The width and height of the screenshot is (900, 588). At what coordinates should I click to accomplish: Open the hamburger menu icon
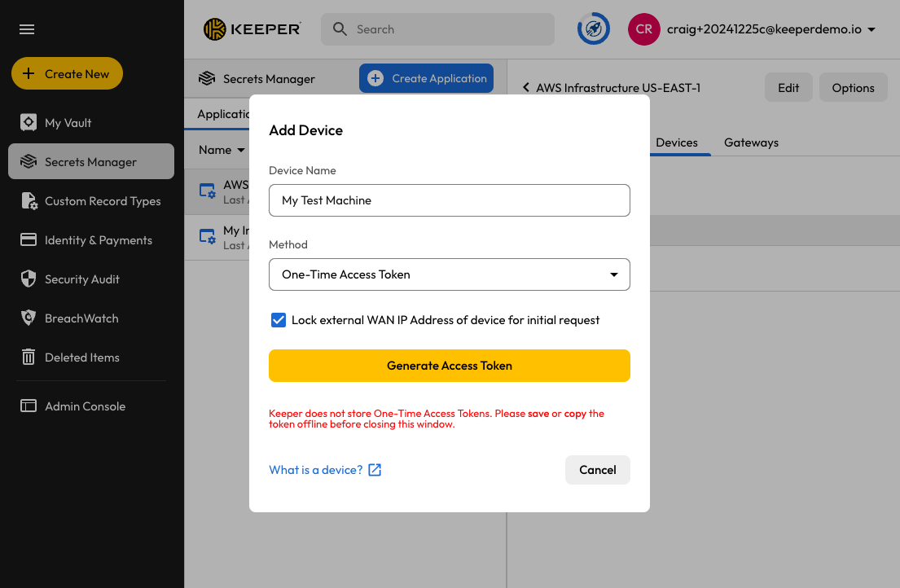pyautogui.click(x=27, y=29)
